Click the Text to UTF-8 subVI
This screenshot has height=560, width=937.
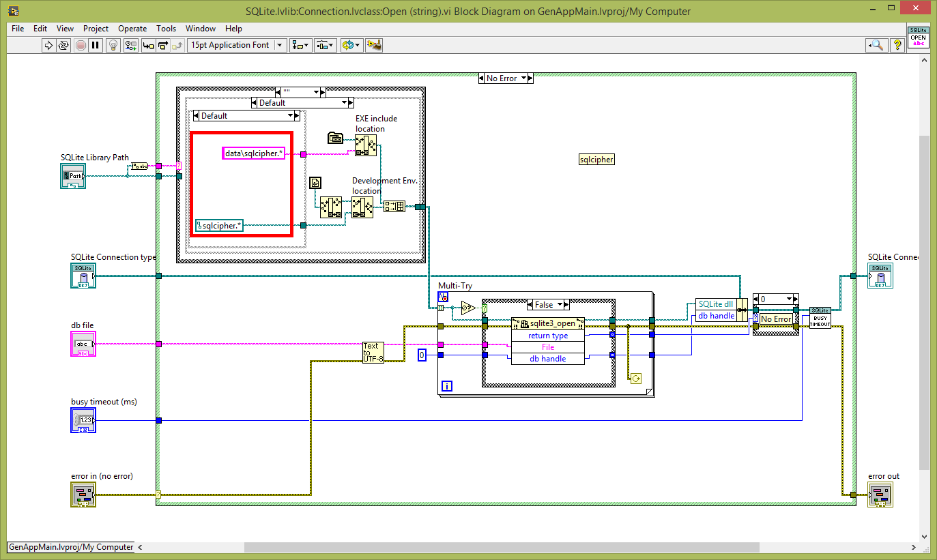coord(373,352)
